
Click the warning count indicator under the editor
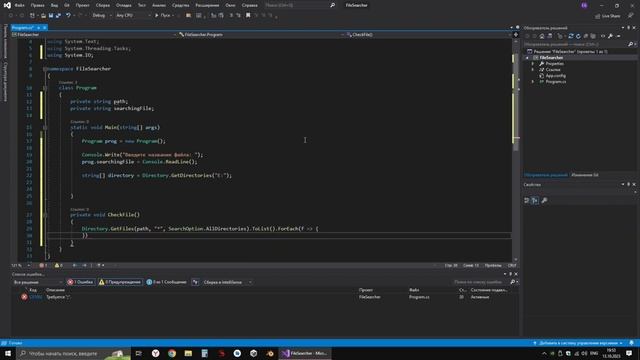pos(58,266)
